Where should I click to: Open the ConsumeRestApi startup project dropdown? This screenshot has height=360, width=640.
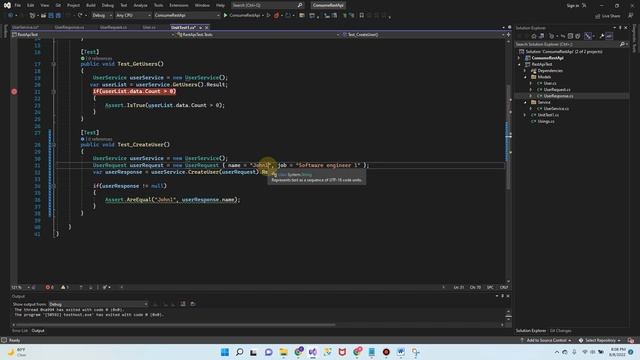[187, 16]
